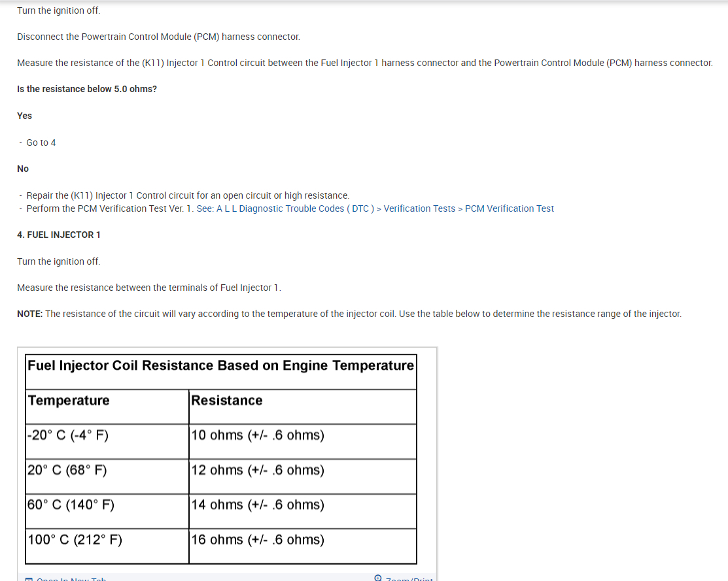Click the 16 ohms resistance cell
This screenshot has height=581, width=728.
point(258,540)
